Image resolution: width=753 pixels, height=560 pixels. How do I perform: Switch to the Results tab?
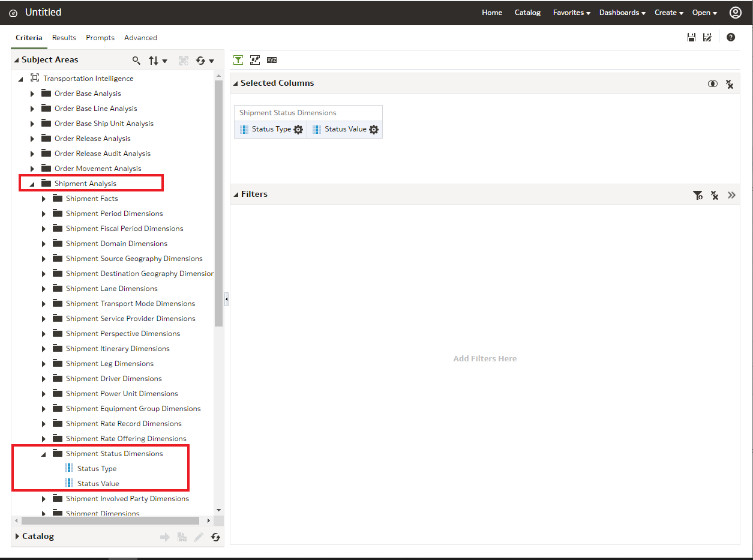pos(64,37)
